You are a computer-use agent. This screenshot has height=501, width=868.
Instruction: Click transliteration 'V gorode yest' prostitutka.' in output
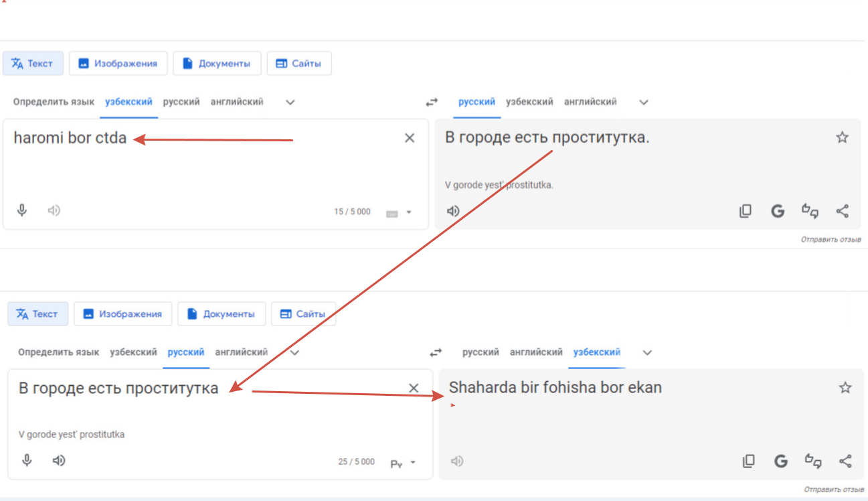(499, 185)
